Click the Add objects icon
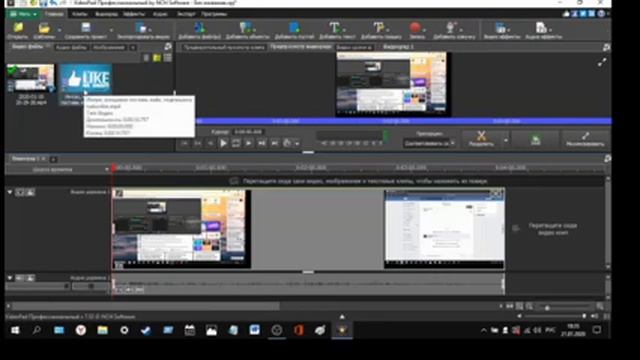The width and height of the screenshot is (640, 360). coord(245,27)
